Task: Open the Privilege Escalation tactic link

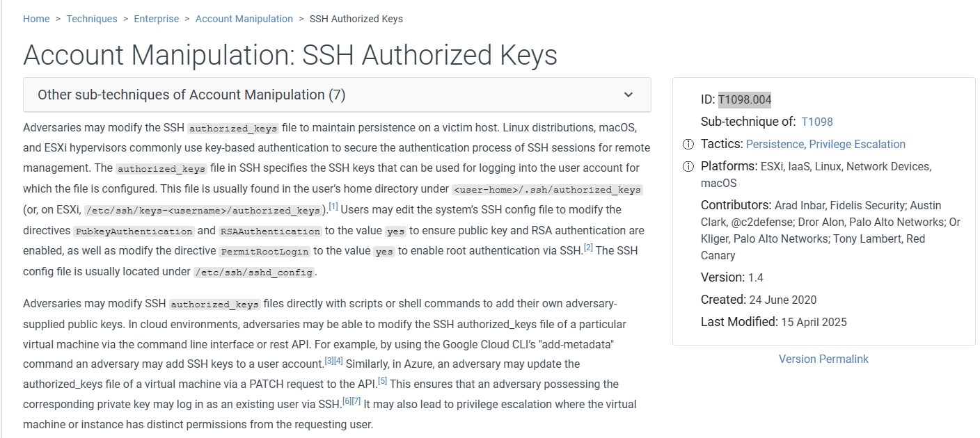Action: click(x=857, y=145)
